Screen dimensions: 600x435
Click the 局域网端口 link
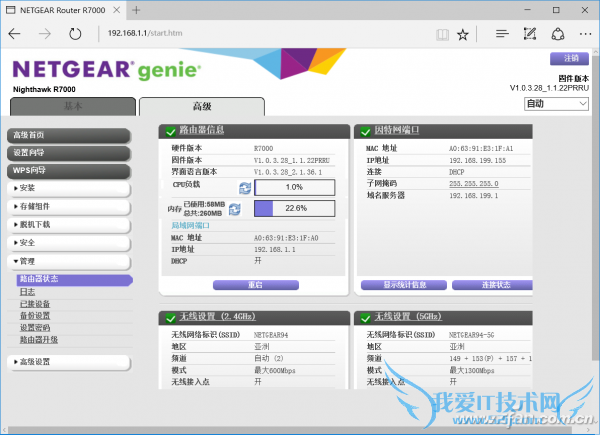(x=190, y=226)
